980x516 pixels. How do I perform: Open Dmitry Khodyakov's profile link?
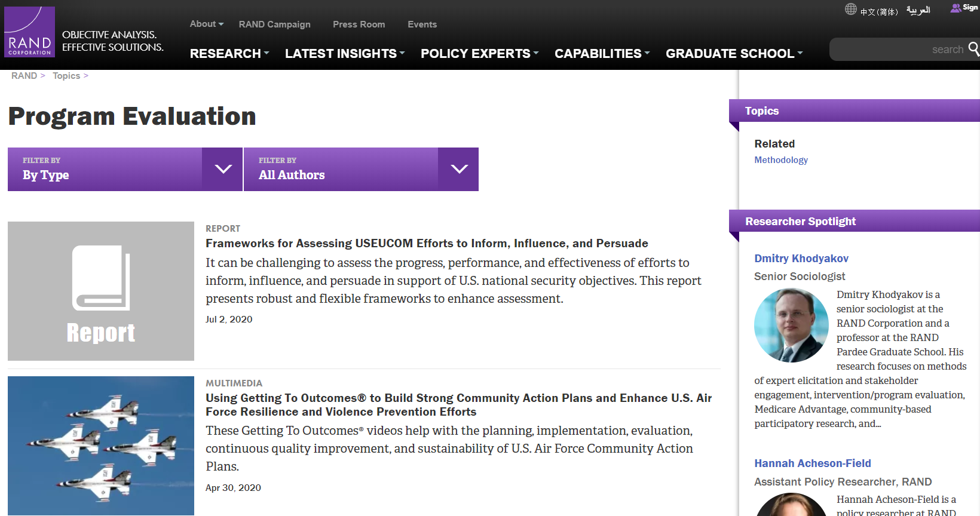pyautogui.click(x=801, y=259)
